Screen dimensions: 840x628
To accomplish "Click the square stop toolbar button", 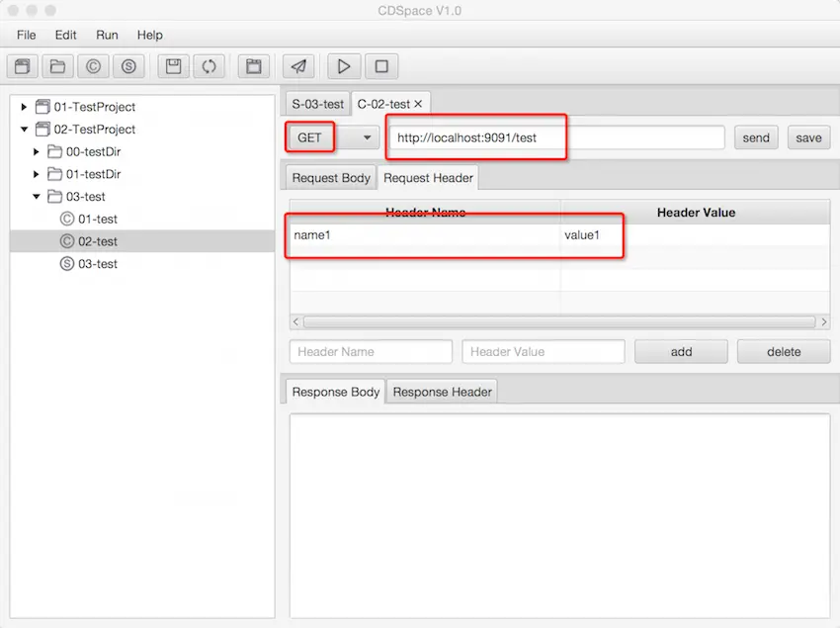I will click(x=381, y=66).
